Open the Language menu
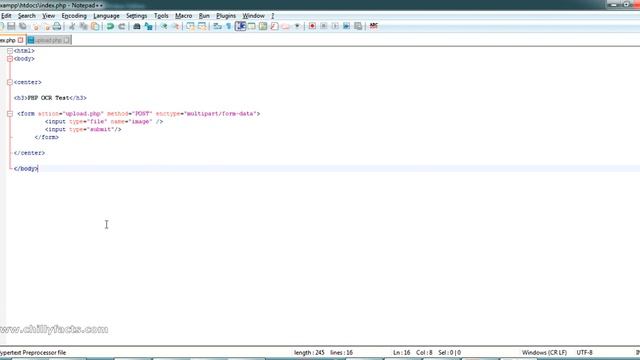The width and height of the screenshot is (640, 360). click(106, 16)
